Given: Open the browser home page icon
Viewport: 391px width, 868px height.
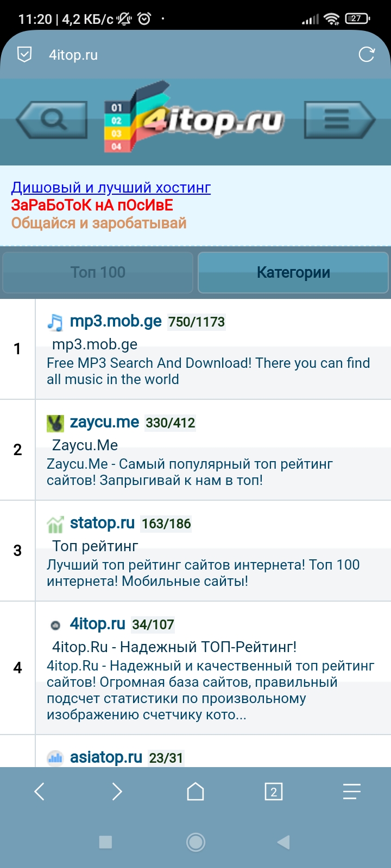Looking at the screenshot, I should (195, 792).
